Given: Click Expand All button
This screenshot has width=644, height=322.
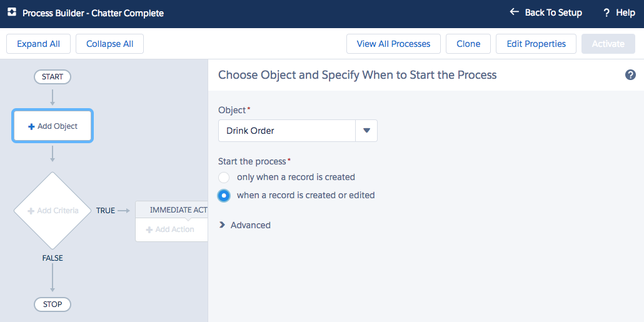Looking at the screenshot, I should (x=38, y=44).
